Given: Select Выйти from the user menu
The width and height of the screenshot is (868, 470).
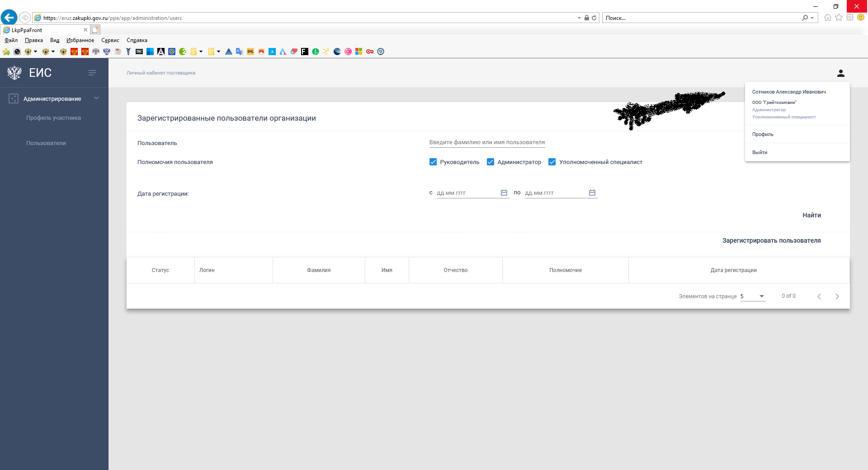Looking at the screenshot, I should (x=759, y=152).
